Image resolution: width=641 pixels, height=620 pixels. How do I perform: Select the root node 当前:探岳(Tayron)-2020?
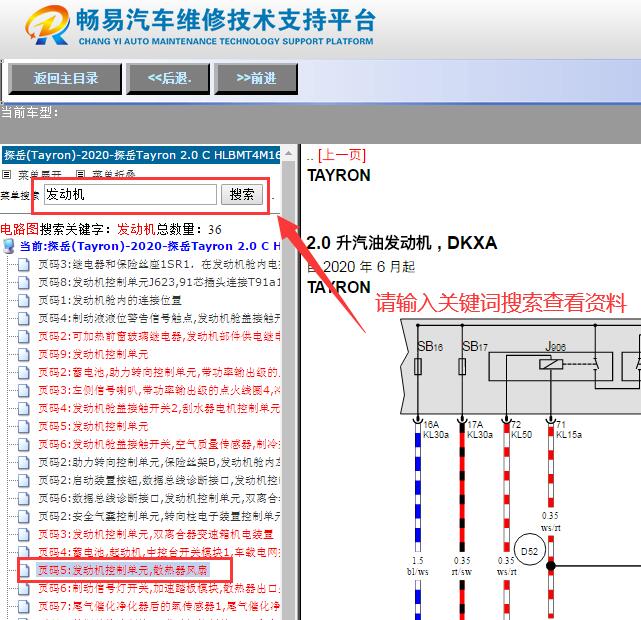(150, 246)
